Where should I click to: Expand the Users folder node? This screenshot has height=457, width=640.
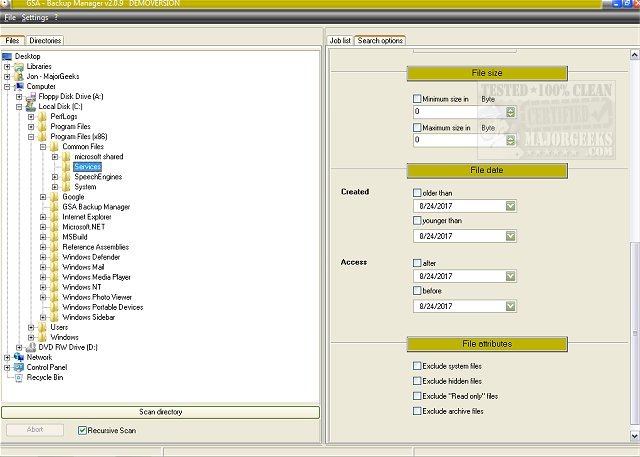click(31, 327)
